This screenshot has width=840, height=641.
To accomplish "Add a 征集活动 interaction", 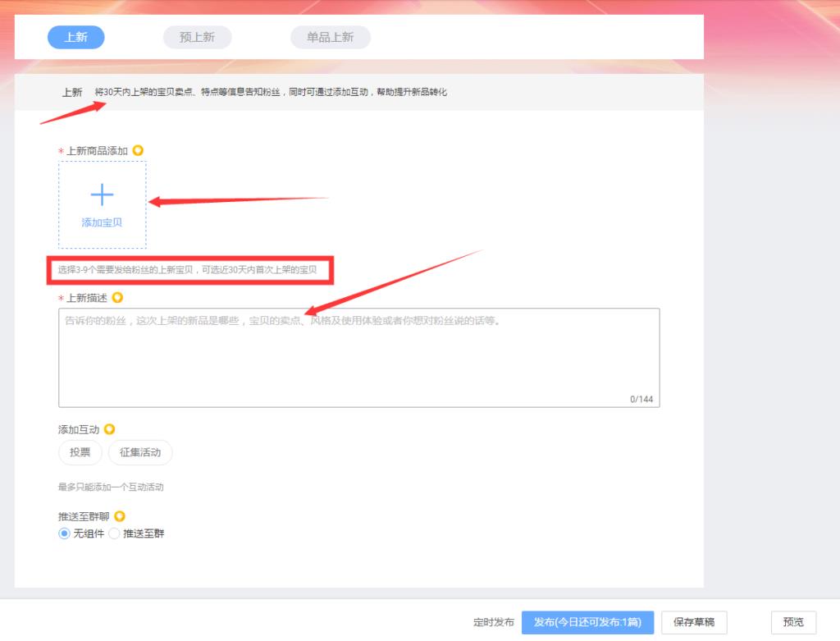I will click(x=140, y=452).
